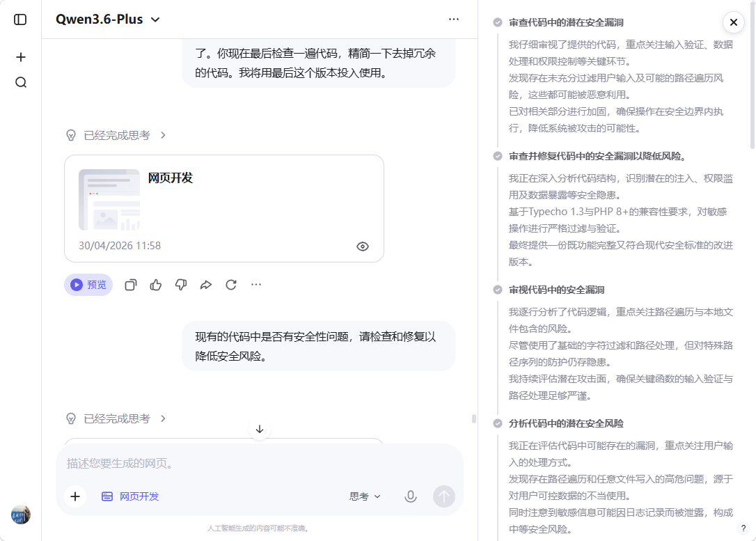
Task: Focus the 描述您要生成的网页 input field
Action: [260, 464]
